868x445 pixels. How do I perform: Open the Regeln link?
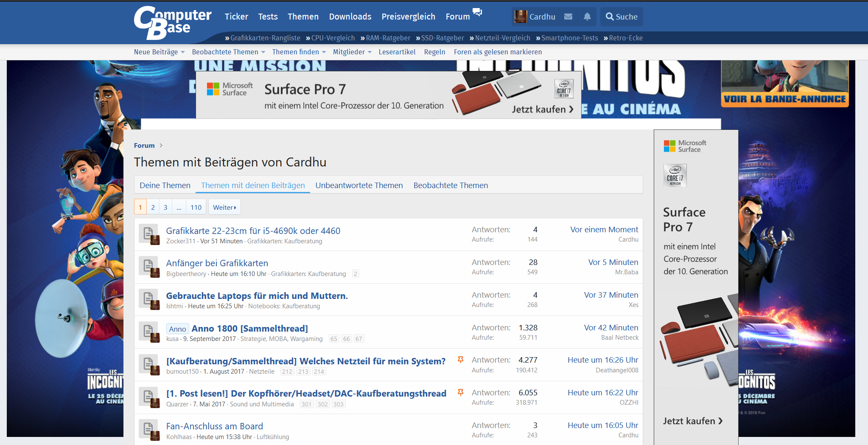(x=434, y=52)
